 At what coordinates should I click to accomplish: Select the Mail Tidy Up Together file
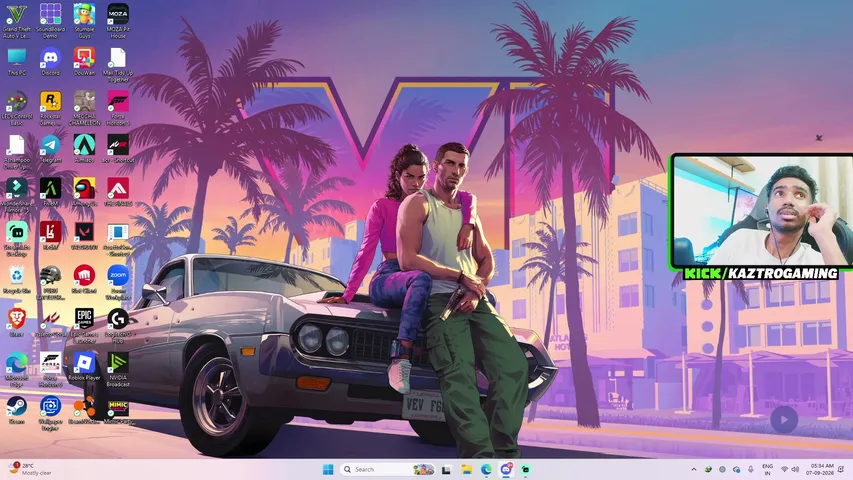tap(118, 65)
